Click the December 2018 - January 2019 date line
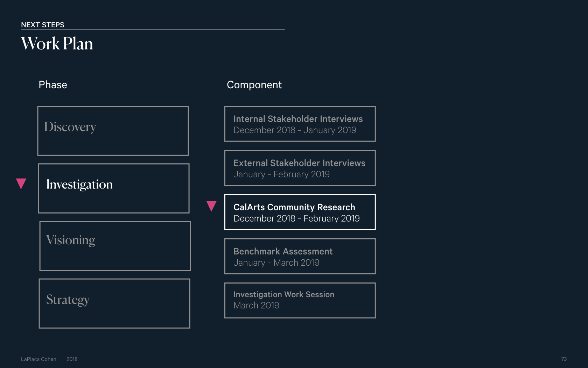The image size is (588, 368). (295, 130)
